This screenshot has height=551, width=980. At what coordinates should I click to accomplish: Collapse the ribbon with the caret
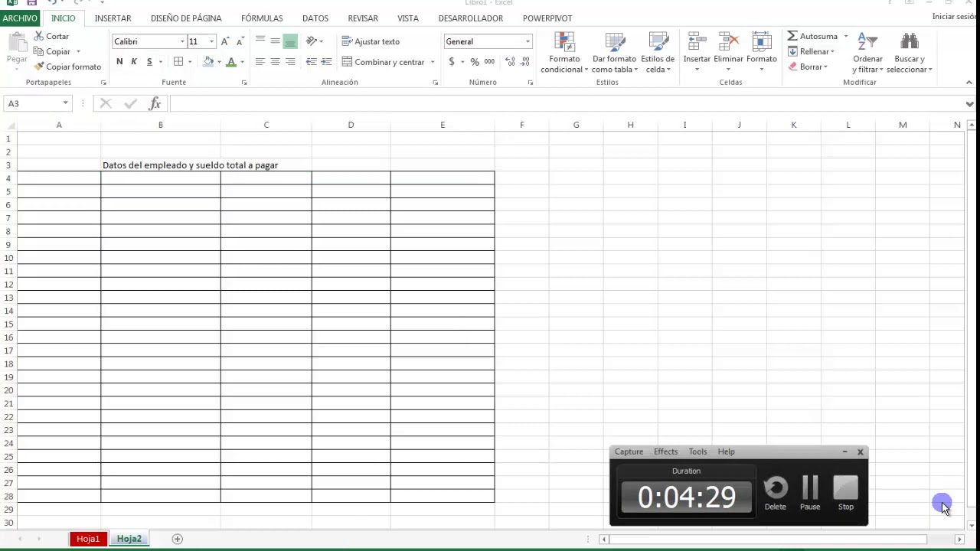[x=969, y=82]
